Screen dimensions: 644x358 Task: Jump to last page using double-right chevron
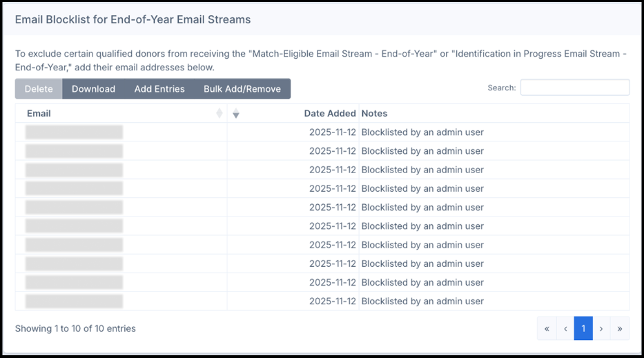pos(619,328)
